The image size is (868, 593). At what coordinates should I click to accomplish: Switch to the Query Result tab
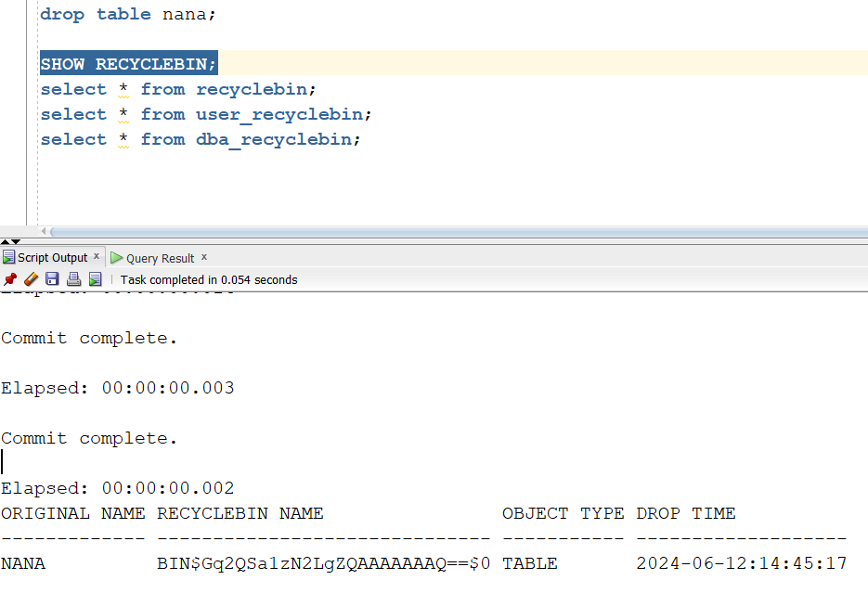(160, 258)
